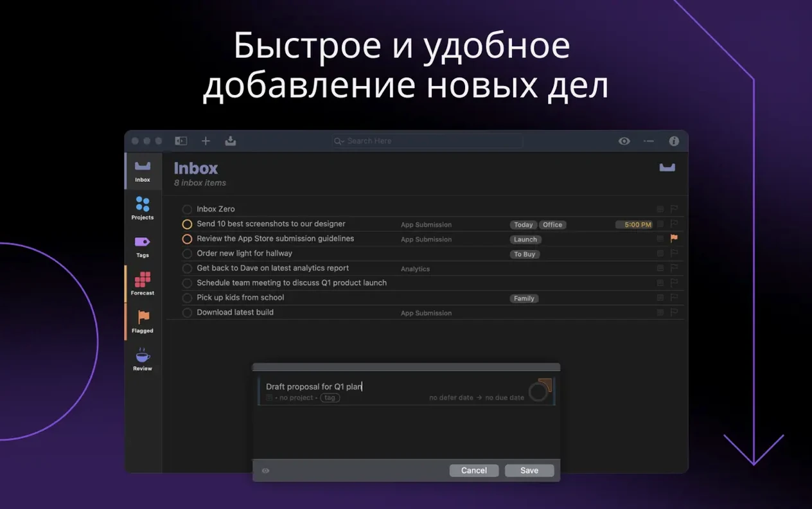
Task: Click the Clean Up tray icon in toolbar
Action: tap(231, 141)
